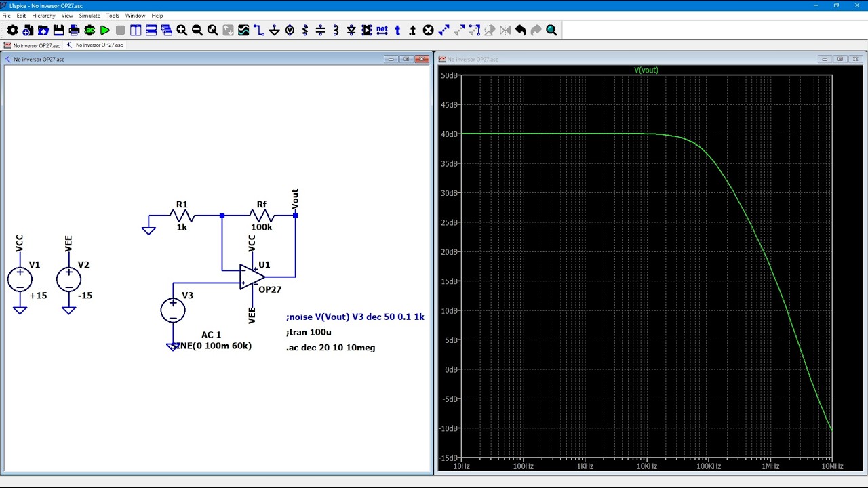Select the ;noise V(Vout) V3 directive text
This screenshot has height=488, width=868.
[355, 317]
